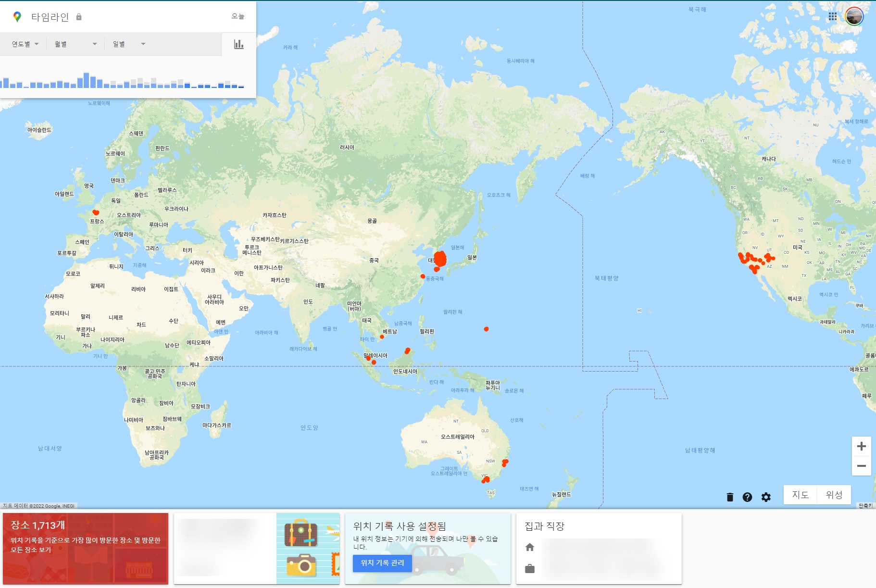Expand the 연도별 year dropdown
Image resolution: width=876 pixels, height=588 pixels.
(24, 43)
